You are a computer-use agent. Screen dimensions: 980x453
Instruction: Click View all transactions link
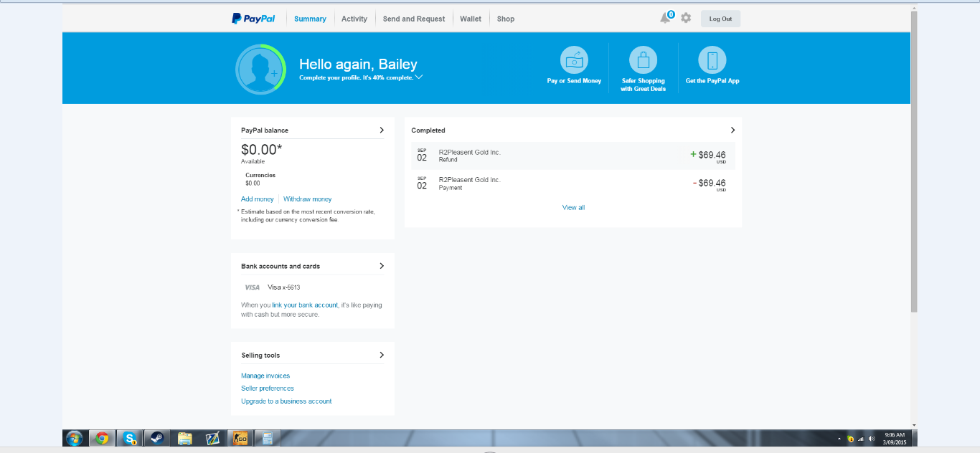[573, 208]
